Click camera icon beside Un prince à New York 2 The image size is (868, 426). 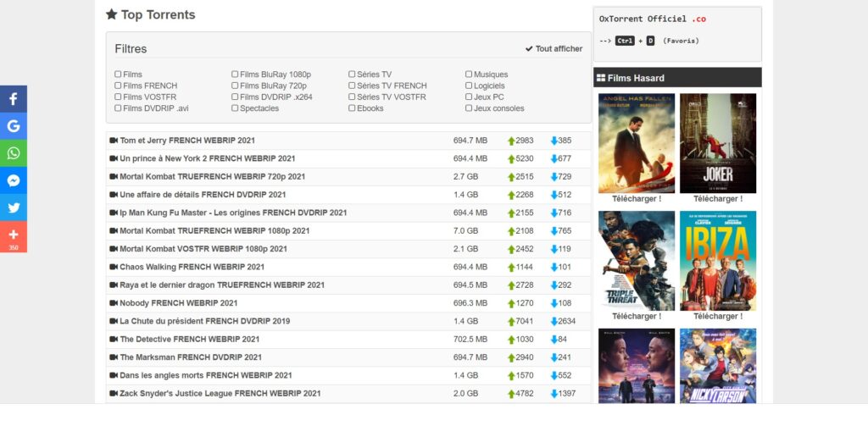pyautogui.click(x=114, y=158)
